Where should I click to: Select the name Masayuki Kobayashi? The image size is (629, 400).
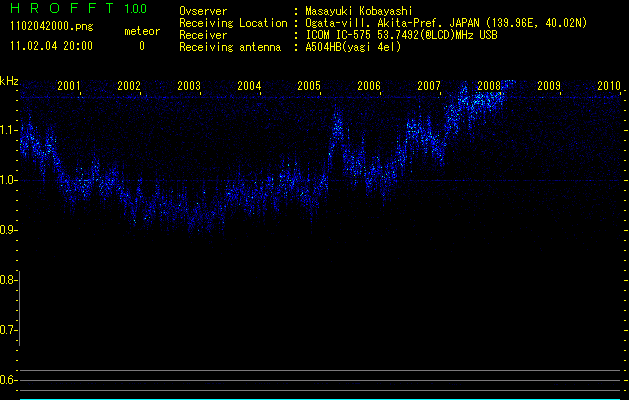click(x=359, y=11)
